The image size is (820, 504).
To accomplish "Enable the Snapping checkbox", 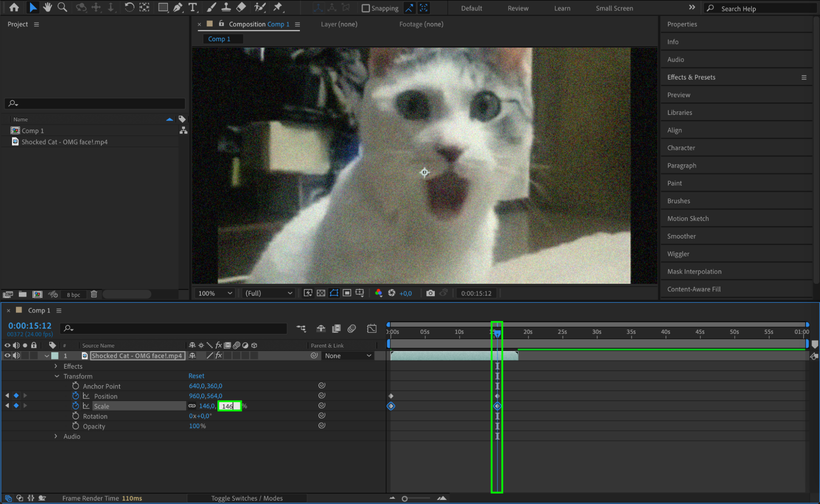I will [x=365, y=8].
